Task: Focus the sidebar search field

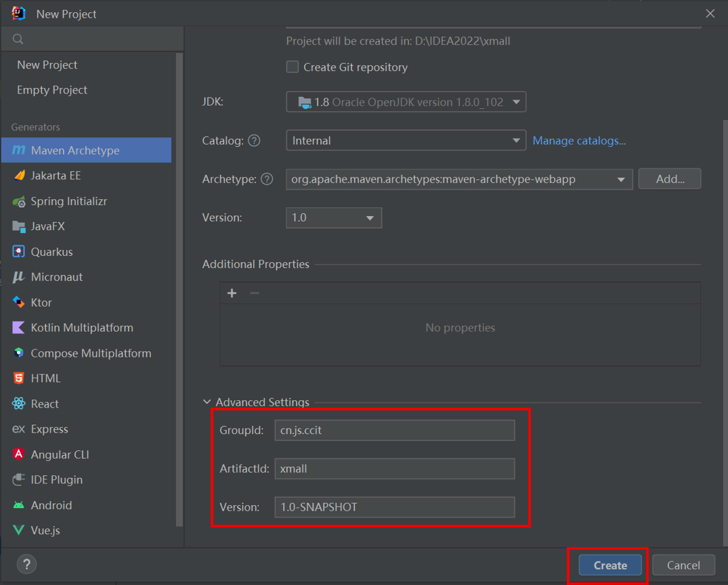Action: pyautogui.click(x=92, y=39)
